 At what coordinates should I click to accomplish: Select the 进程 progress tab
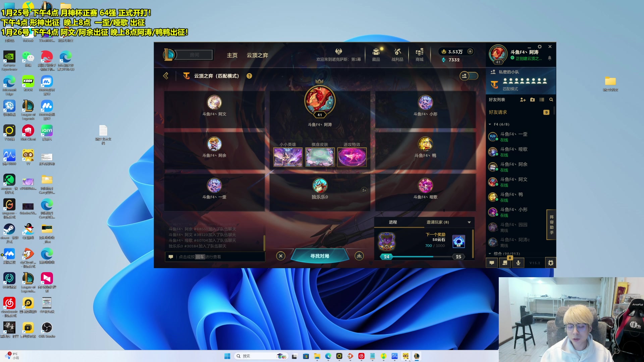(x=393, y=222)
